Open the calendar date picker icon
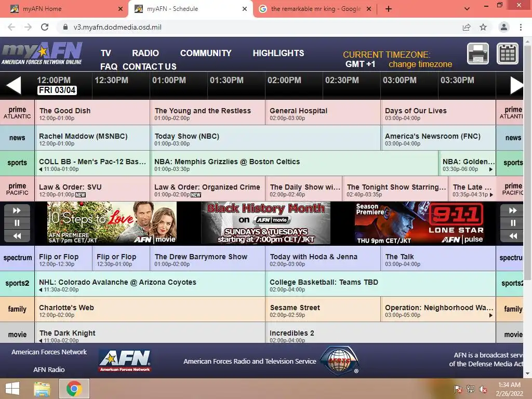Viewport: 532px width, 399px height. pos(508,54)
